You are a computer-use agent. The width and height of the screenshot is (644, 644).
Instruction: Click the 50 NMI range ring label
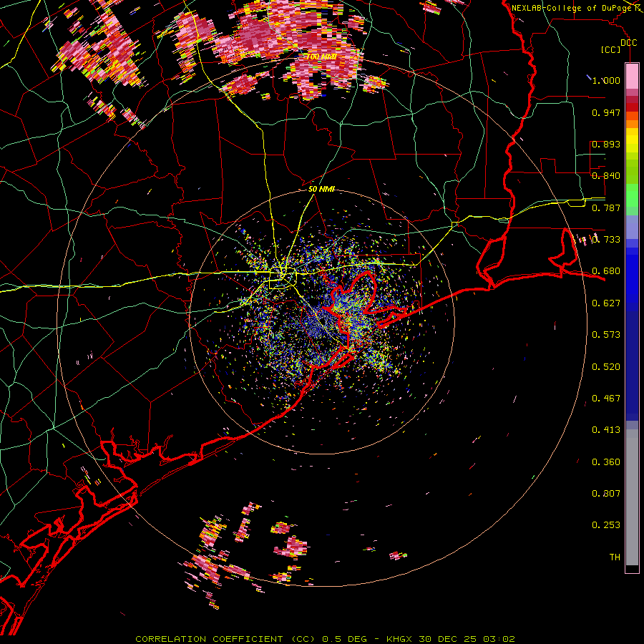pos(321,189)
